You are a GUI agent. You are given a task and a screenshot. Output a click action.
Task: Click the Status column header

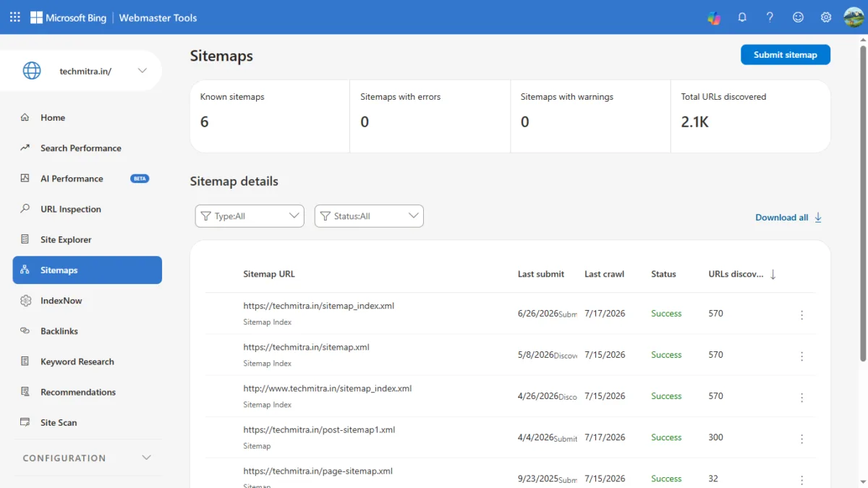pyautogui.click(x=663, y=274)
